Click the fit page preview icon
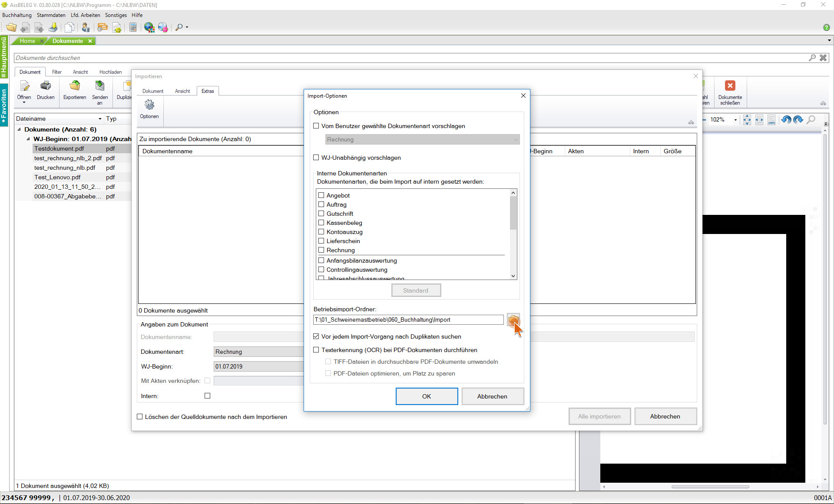834x504 pixels. pos(747,120)
